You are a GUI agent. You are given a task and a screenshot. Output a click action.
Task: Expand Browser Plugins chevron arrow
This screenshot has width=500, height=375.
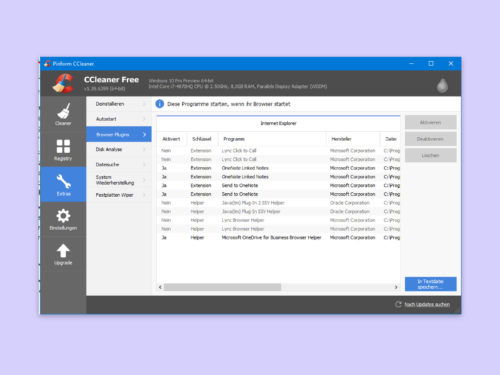(x=144, y=134)
